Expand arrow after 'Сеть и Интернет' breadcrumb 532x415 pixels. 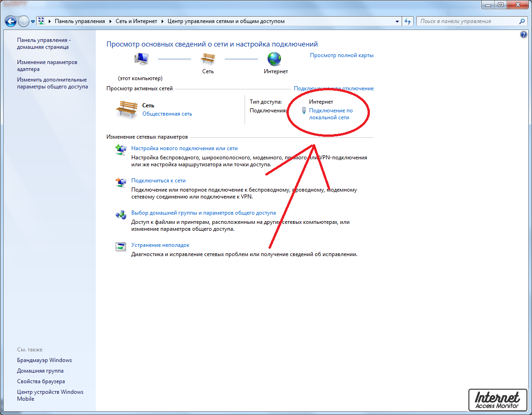click(x=163, y=21)
